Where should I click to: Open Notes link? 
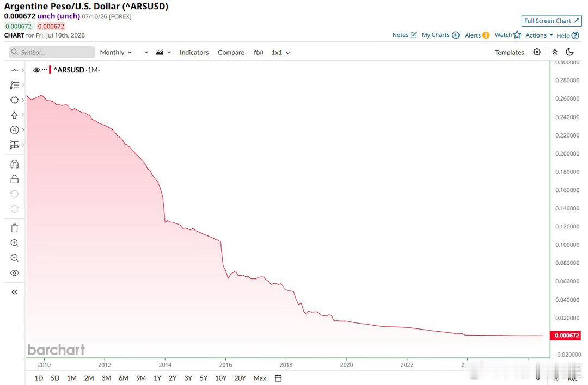[x=404, y=35]
